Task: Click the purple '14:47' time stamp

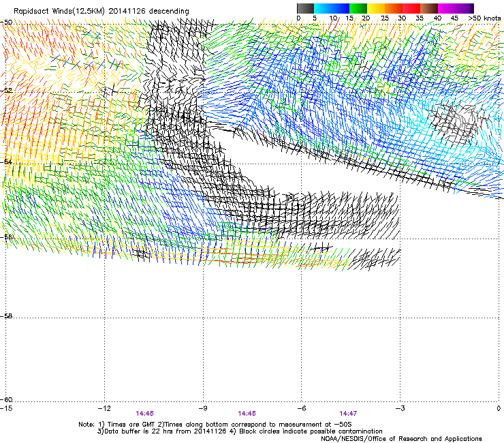Action: click(348, 414)
